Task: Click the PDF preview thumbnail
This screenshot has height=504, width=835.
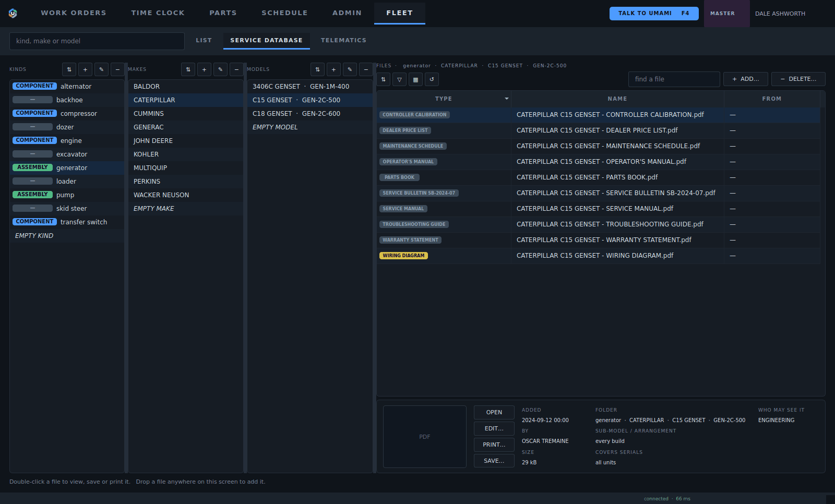Action: point(425,437)
